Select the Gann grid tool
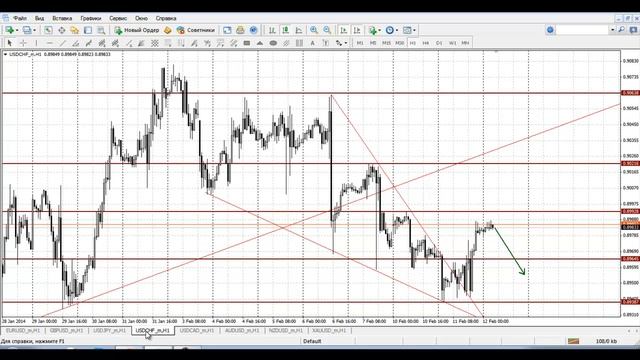The width and height of the screenshot is (640, 360). pyautogui.click(x=155, y=43)
